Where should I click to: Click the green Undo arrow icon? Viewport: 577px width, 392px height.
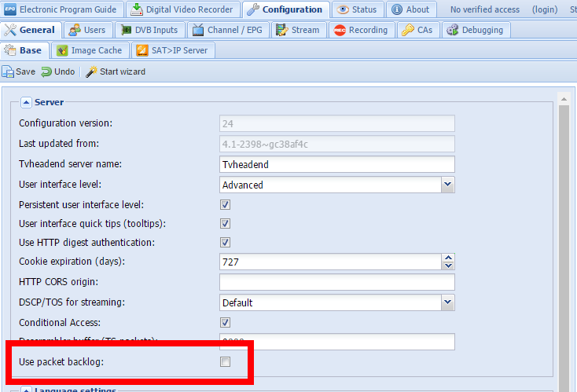click(x=46, y=71)
